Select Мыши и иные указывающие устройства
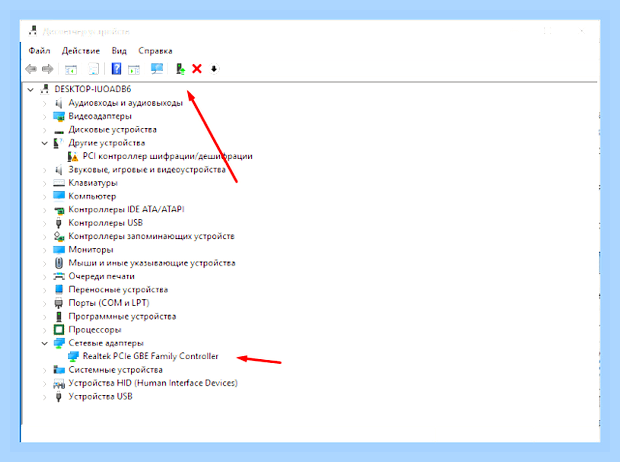Viewport: 620px width, 462px height. (152, 263)
